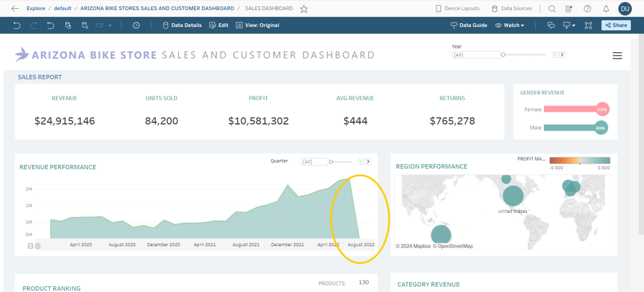Open the hamburger menu on dashboard

(617, 55)
